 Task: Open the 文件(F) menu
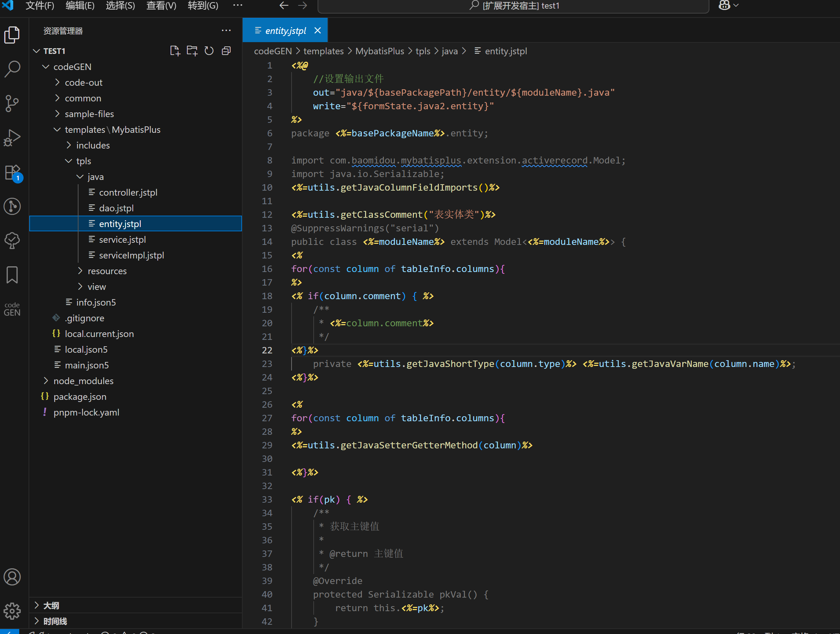click(x=40, y=5)
